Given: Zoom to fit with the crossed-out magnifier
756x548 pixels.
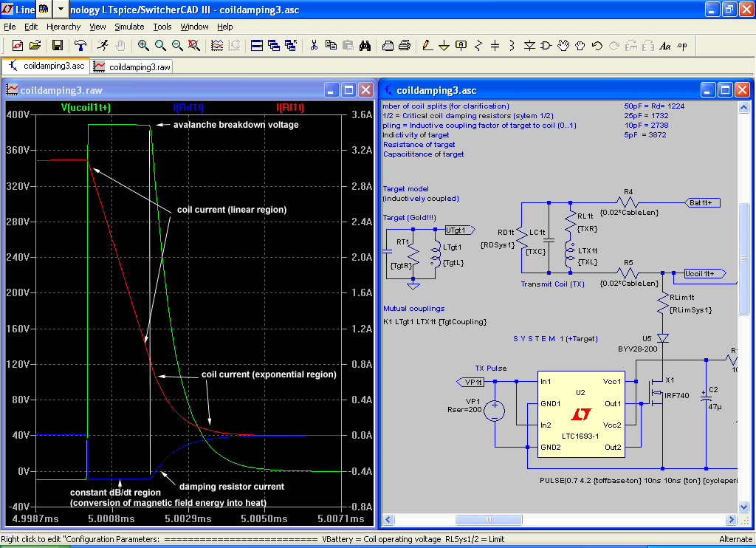Looking at the screenshot, I should 194,45.
